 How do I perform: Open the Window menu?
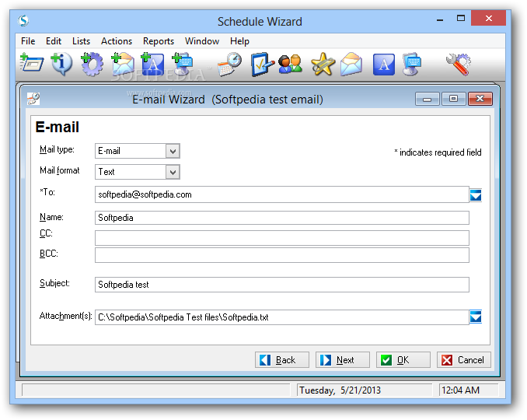coord(202,41)
